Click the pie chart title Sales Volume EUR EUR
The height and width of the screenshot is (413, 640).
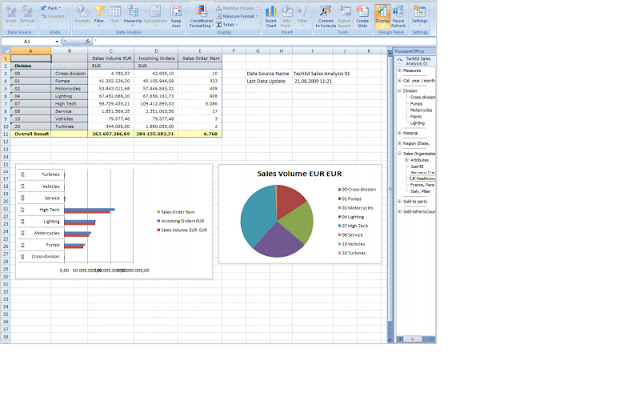pyautogui.click(x=299, y=174)
